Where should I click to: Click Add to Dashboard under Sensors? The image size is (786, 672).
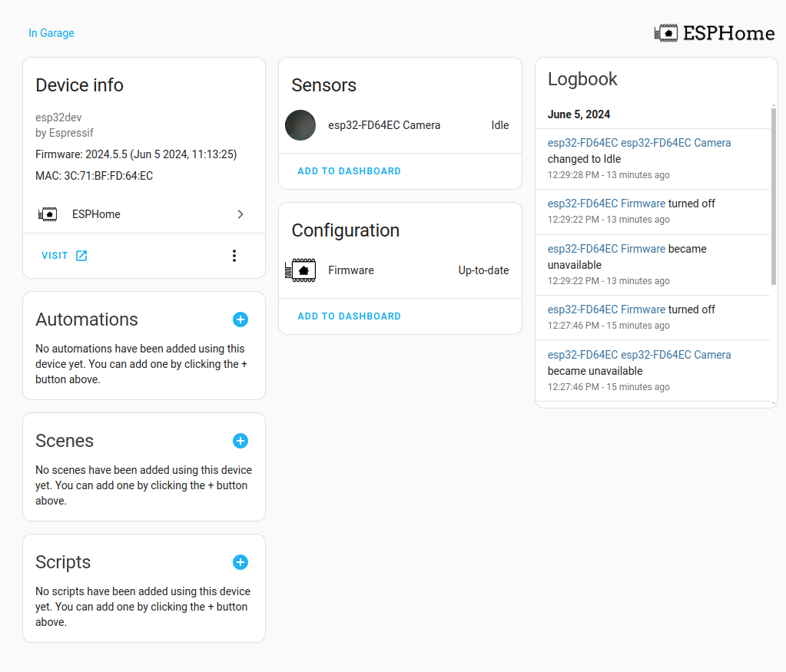(349, 171)
